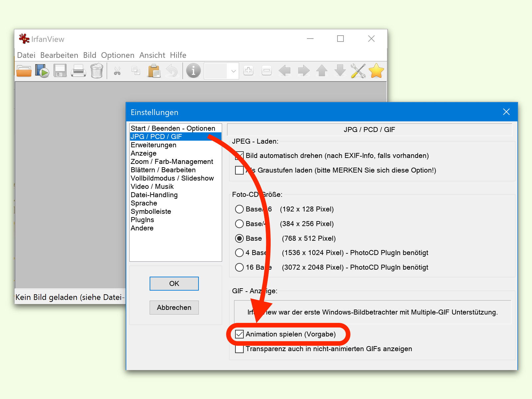Start slideshow via film-play icon
This screenshot has height=399, width=532.
[42, 71]
